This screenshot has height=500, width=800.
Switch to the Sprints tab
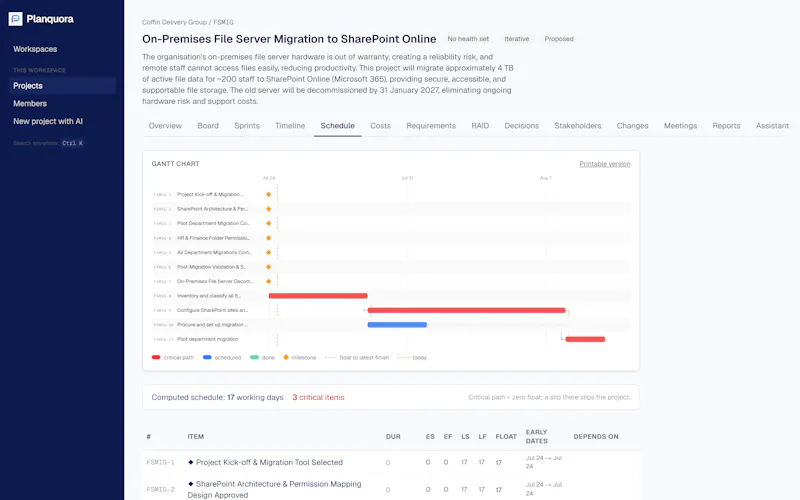246,126
